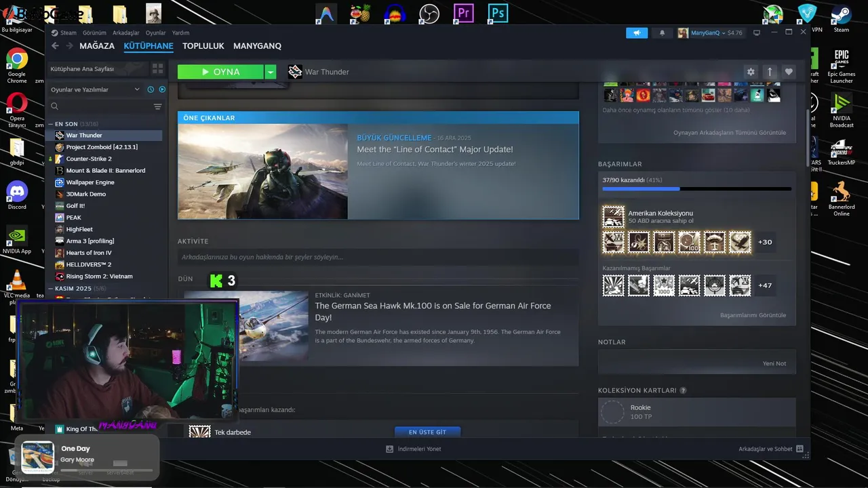Image resolution: width=868 pixels, height=488 pixels.
Task: Create a new note with Yeni Not
Action: coord(774,363)
